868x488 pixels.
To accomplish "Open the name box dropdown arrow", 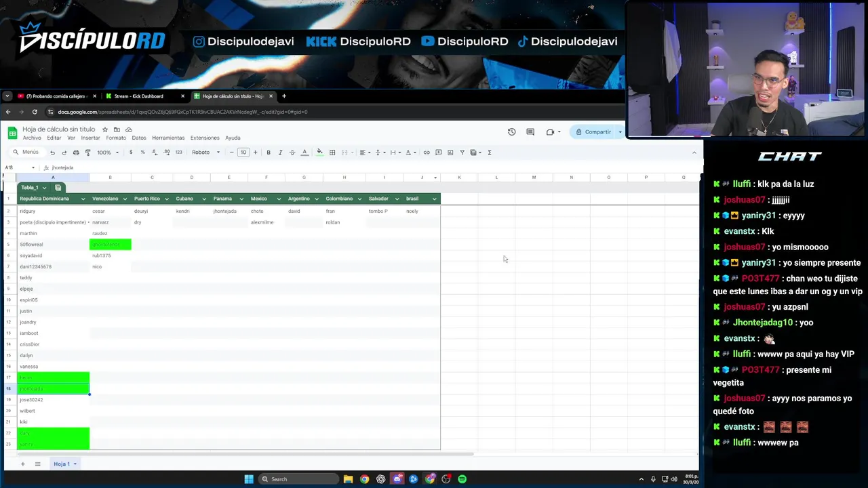I will pos(33,167).
